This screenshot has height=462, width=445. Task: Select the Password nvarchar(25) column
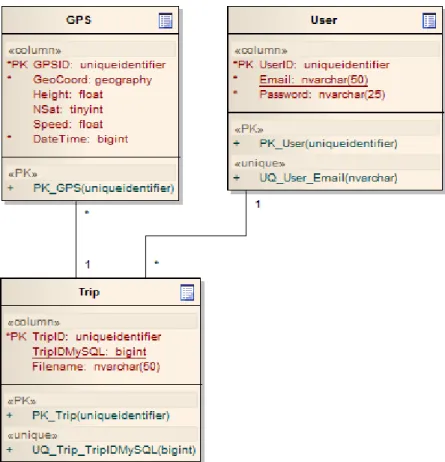[322, 94]
